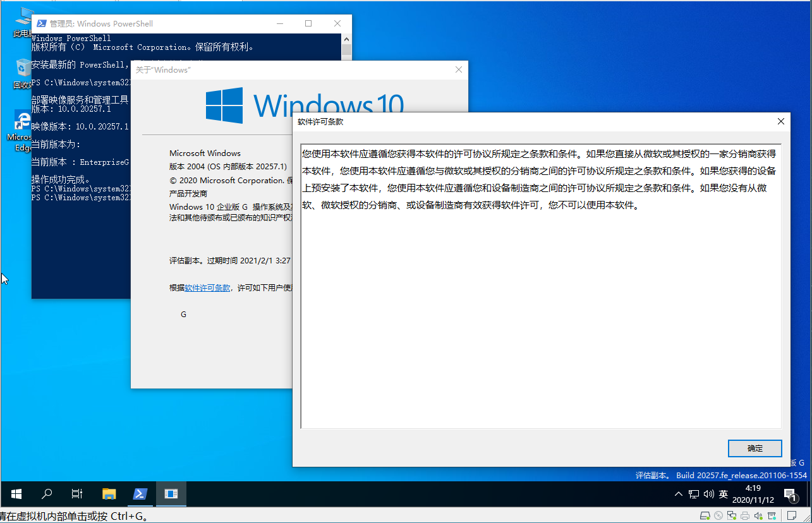812x523 pixels.
Task: Click the VM CD/DVD drive status icon
Action: pos(718,515)
